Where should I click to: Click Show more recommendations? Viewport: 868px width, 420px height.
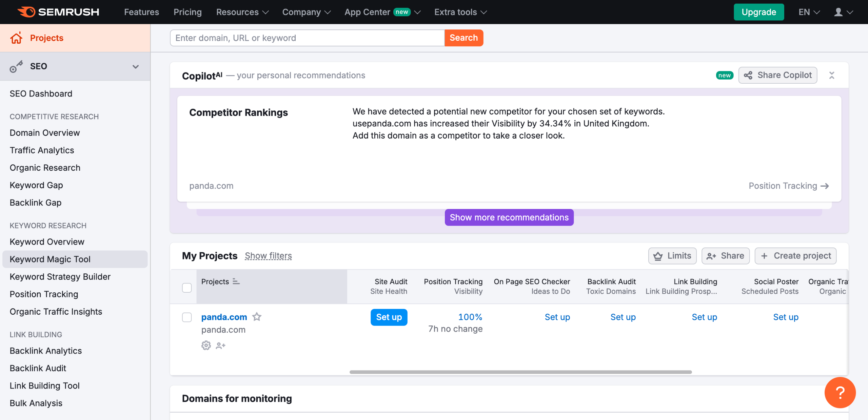[509, 217]
